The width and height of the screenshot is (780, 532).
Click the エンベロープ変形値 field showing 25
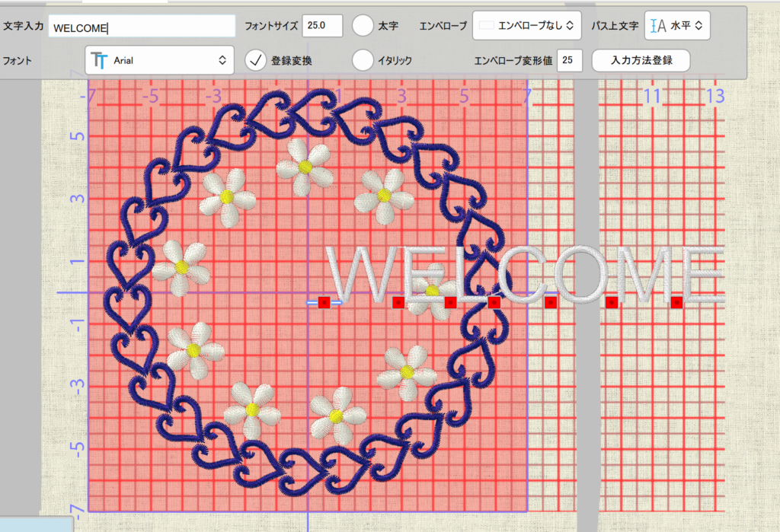[x=570, y=60]
